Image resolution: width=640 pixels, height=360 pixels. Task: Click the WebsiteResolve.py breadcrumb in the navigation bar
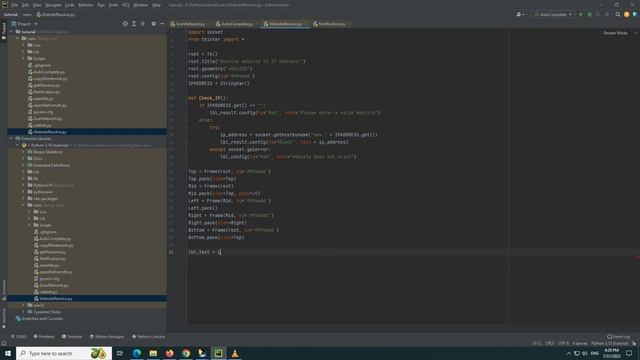click(x=56, y=14)
